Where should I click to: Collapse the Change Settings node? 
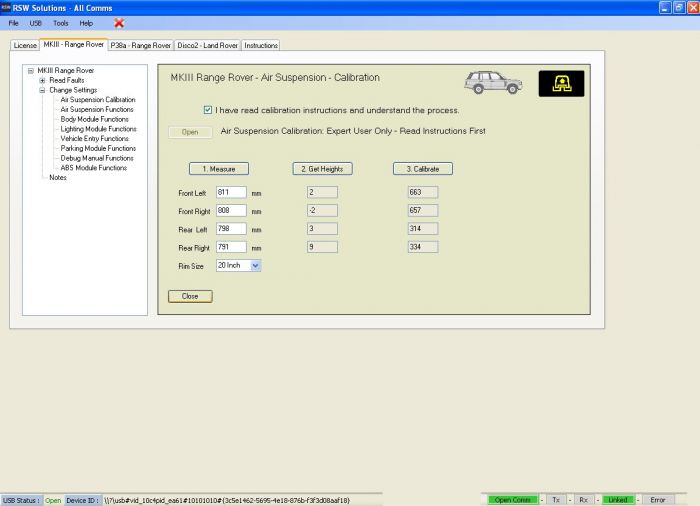(42, 90)
